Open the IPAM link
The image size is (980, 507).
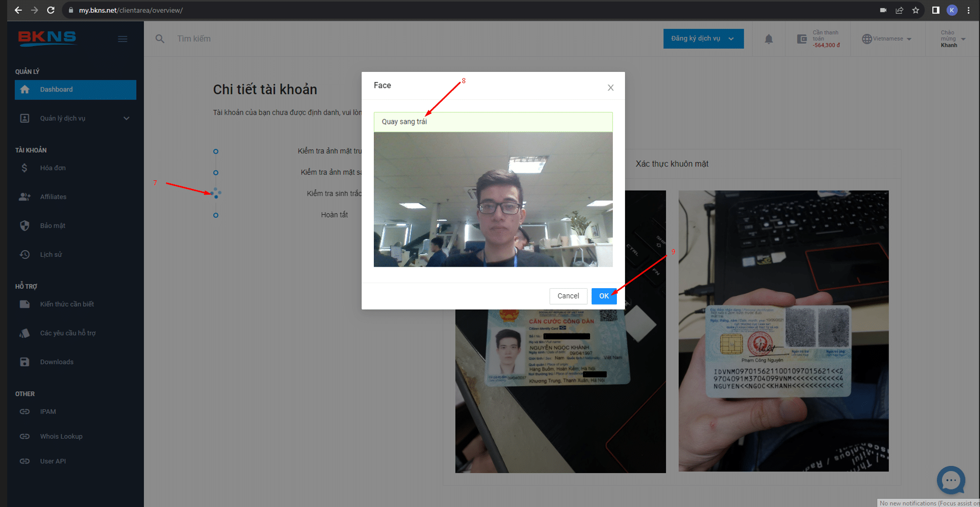(x=48, y=411)
